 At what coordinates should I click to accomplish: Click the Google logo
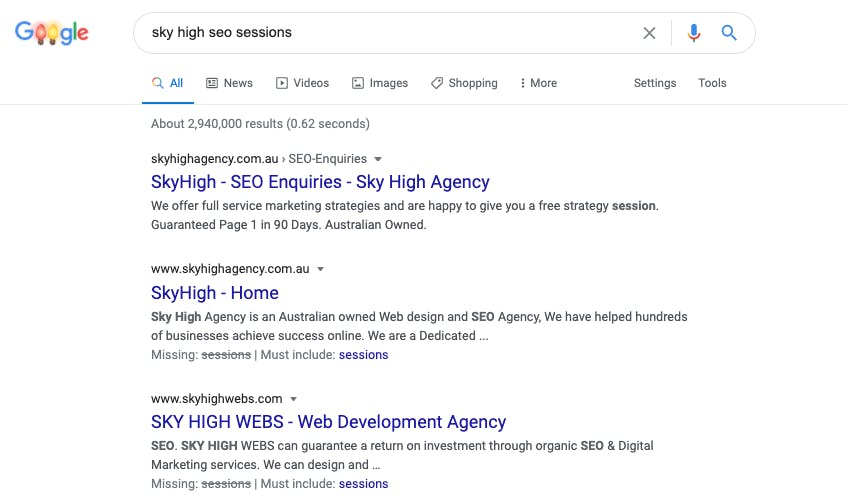pos(52,33)
